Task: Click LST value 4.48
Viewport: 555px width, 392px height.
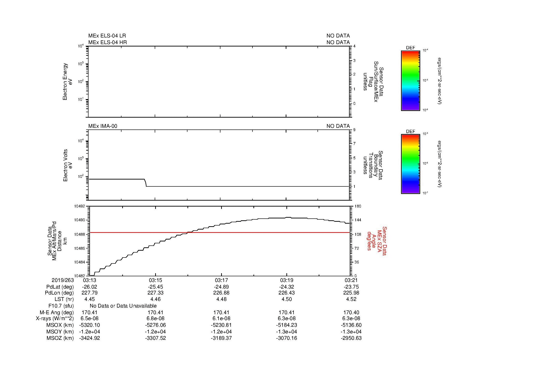Action: [221, 299]
